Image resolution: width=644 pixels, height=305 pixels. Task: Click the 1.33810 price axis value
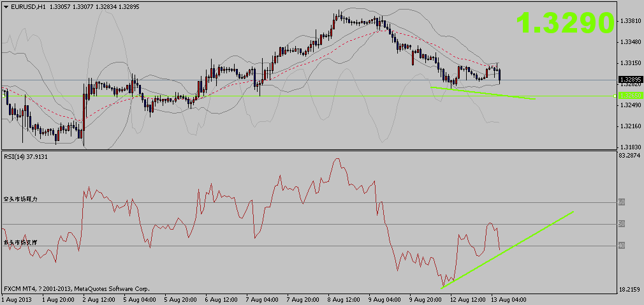[x=631, y=20]
